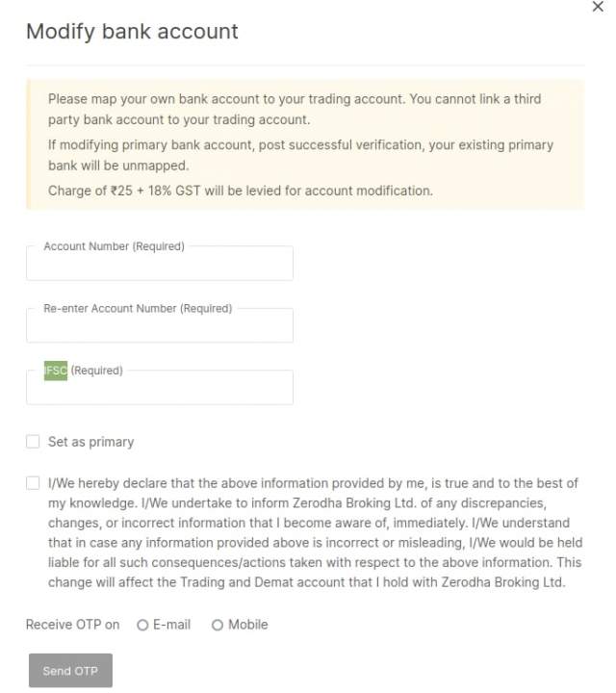Viewport: 616px width, 693px height.
Task: Click the Re-enter Account Number (Required) label
Action: coord(138,309)
